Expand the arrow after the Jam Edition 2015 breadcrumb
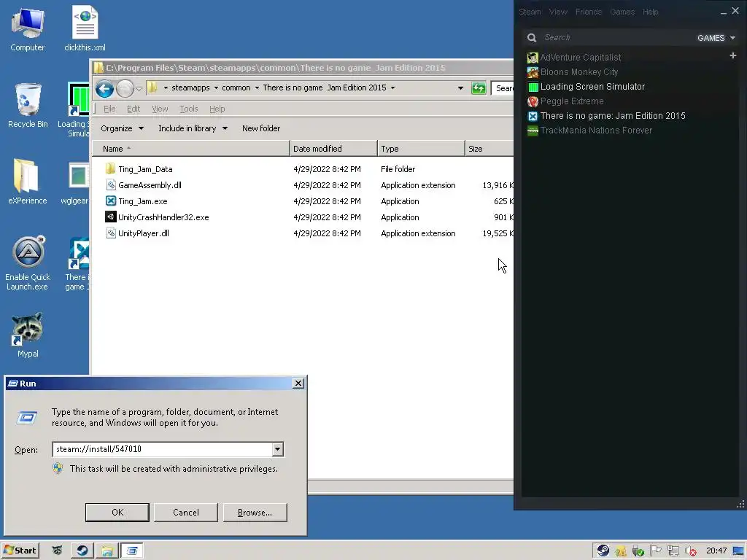The height and width of the screenshot is (560, 747). 392,88
